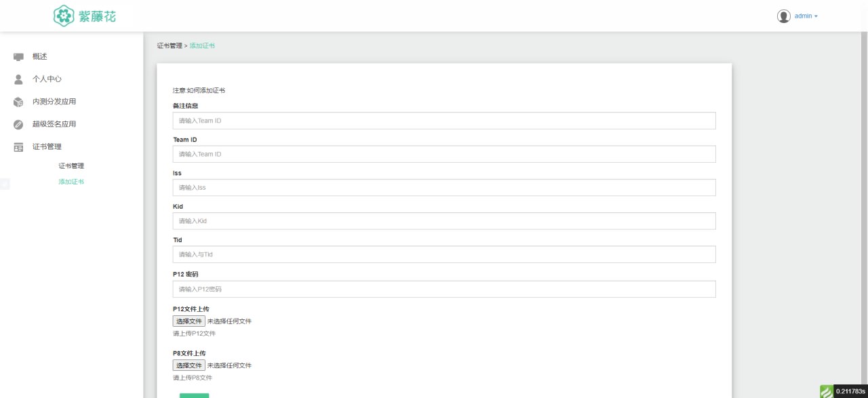Choose file for P8文件上传

189,365
